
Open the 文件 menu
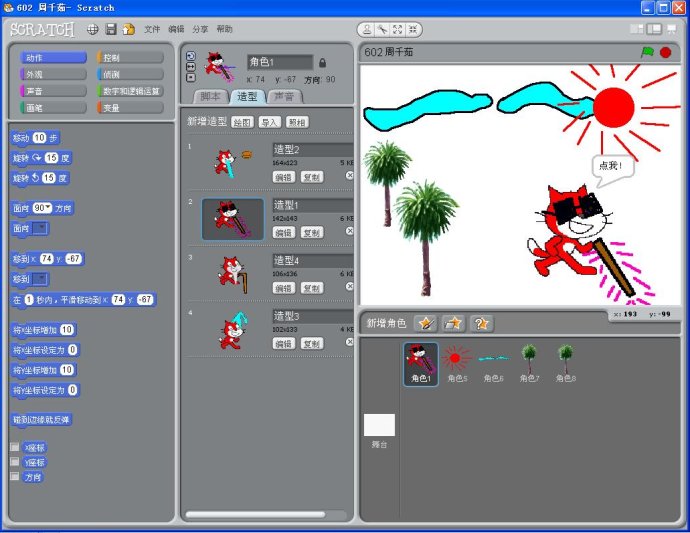pos(152,29)
